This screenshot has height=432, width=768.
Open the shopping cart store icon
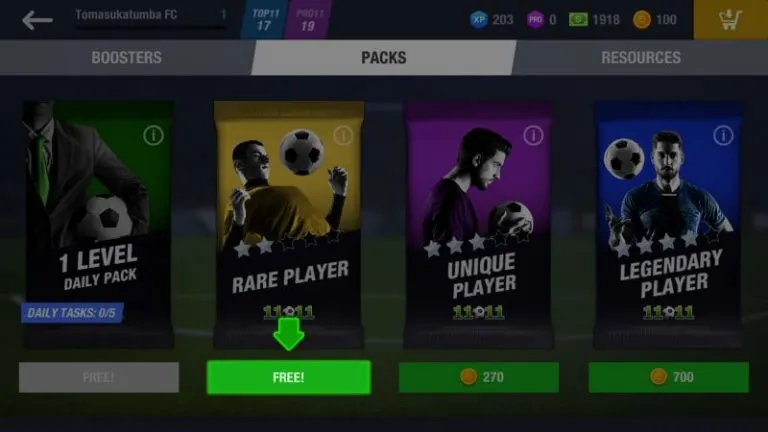tap(730, 20)
